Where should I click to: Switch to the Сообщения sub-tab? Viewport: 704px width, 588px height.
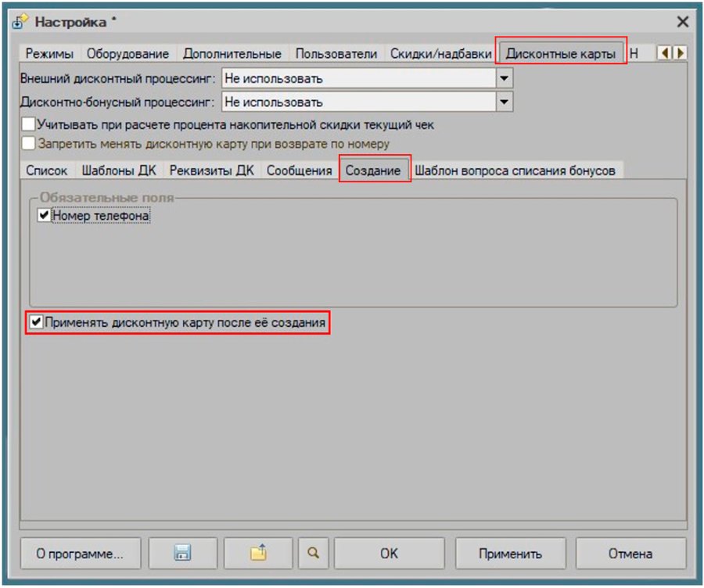[300, 170]
